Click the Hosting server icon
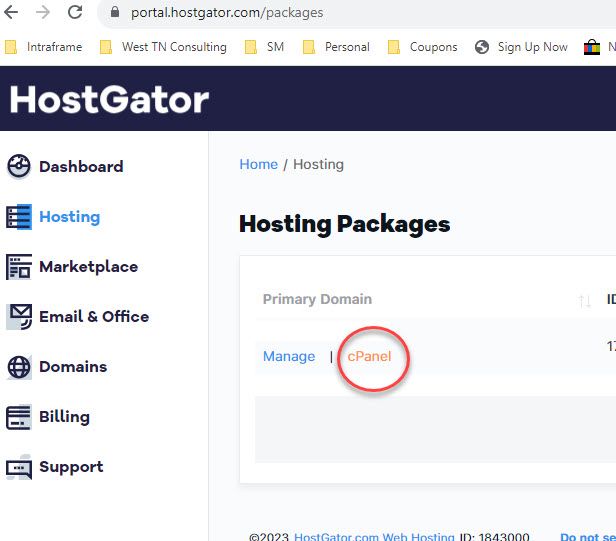Screen dimensions: 616x541 point(18,216)
